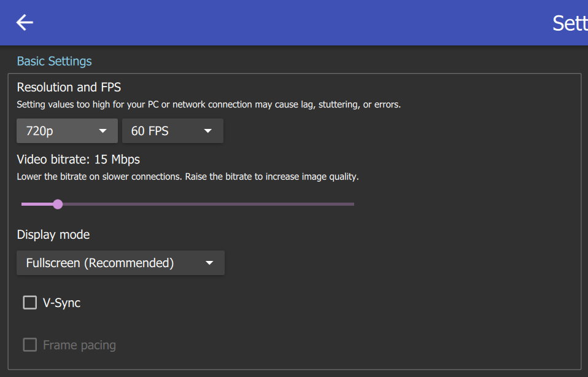Click the "Lower the bitrate" hint text
The image size is (588, 377).
coord(187,177)
